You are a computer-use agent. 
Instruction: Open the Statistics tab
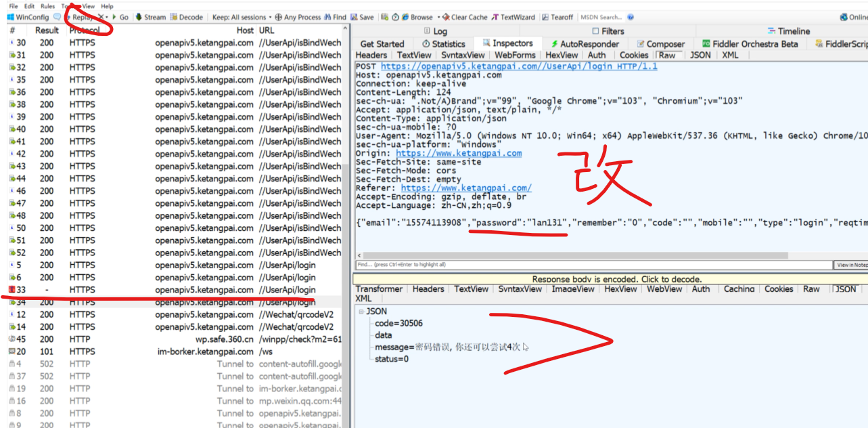pos(444,43)
